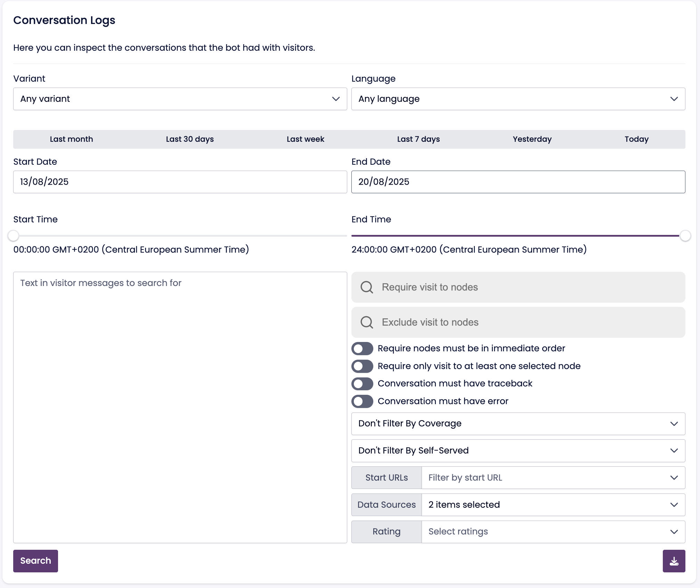This screenshot has width=700, height=588.
Task: Expand Don't Filter By Self-Served dropdown
Action: pos(518,451)
